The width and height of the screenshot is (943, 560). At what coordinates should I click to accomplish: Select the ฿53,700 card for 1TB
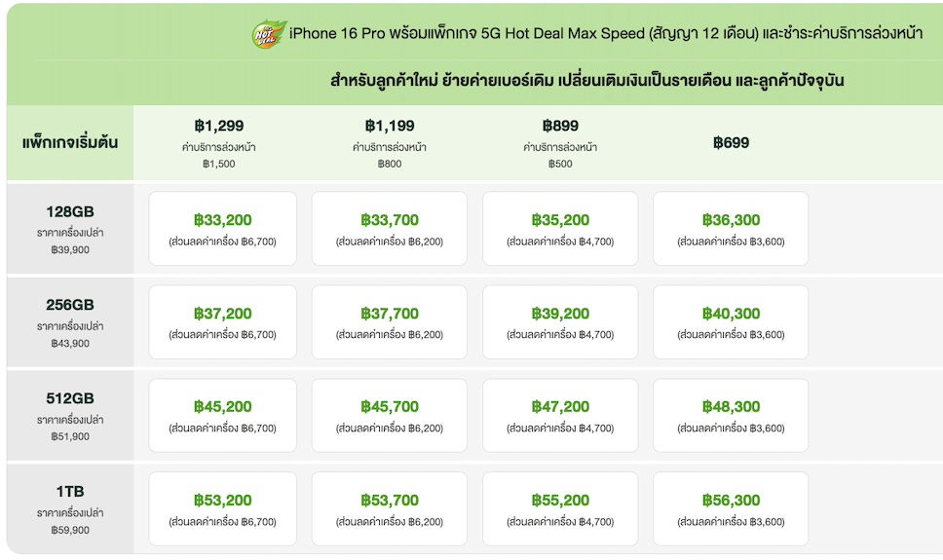(390, 509)
